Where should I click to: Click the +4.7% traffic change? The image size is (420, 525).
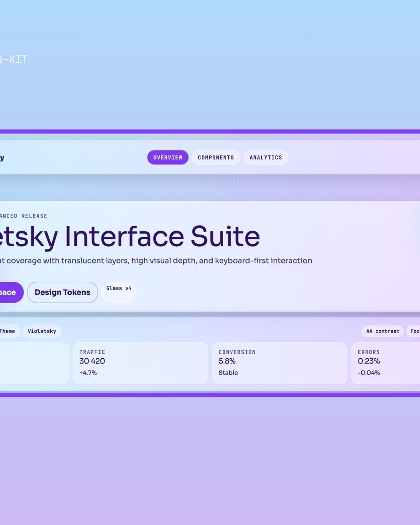pos(88,373)
